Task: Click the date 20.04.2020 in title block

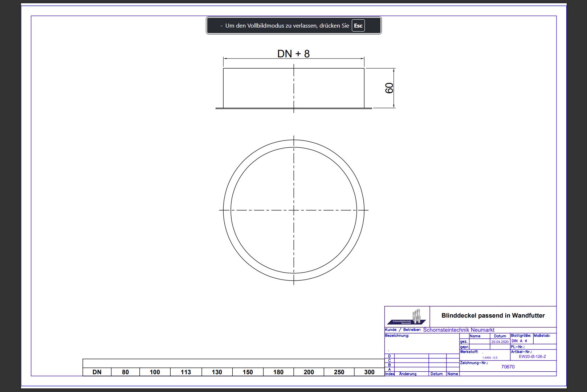Action: pyautogui.click(x=500, y=342)
